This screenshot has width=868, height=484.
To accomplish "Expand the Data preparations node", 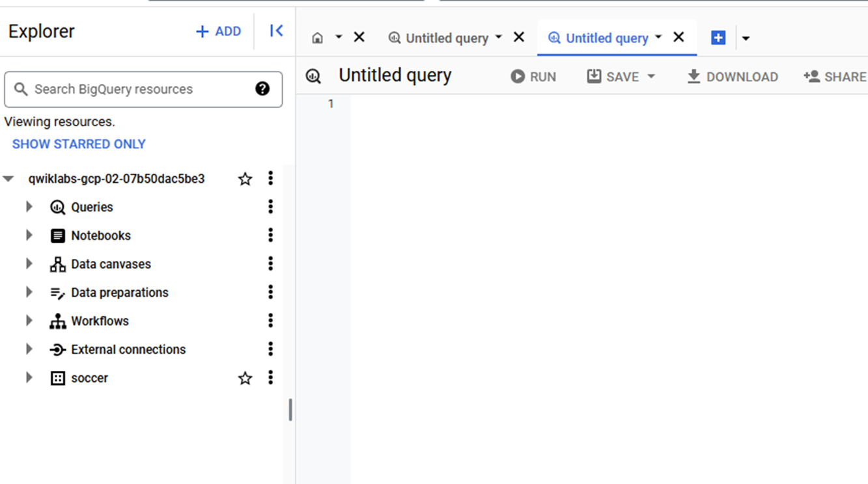I will point(29,292).
